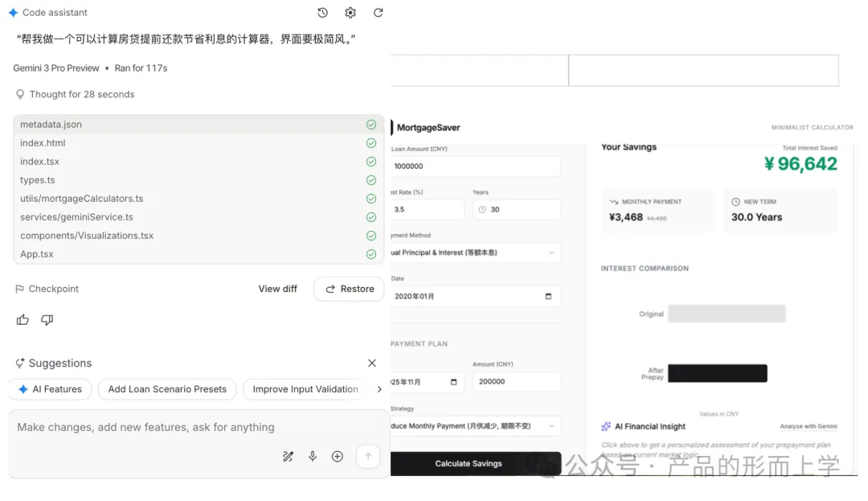Click the refresh/reload icon

click(x=379, y=13)
